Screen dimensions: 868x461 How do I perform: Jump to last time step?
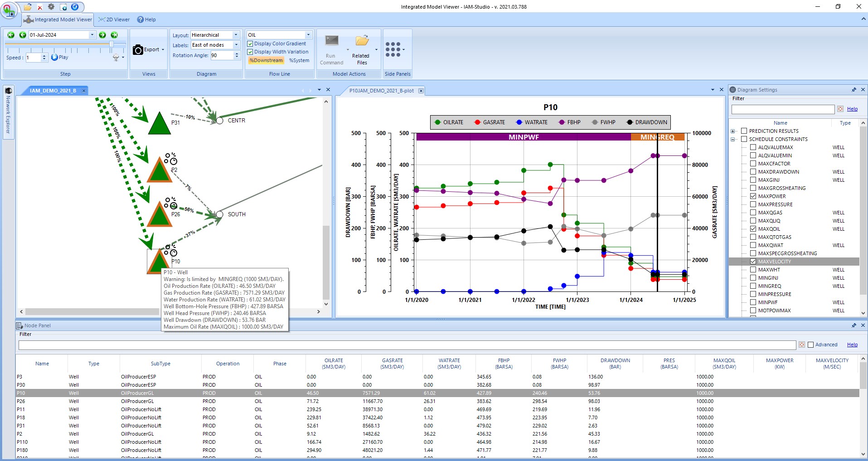114,35
